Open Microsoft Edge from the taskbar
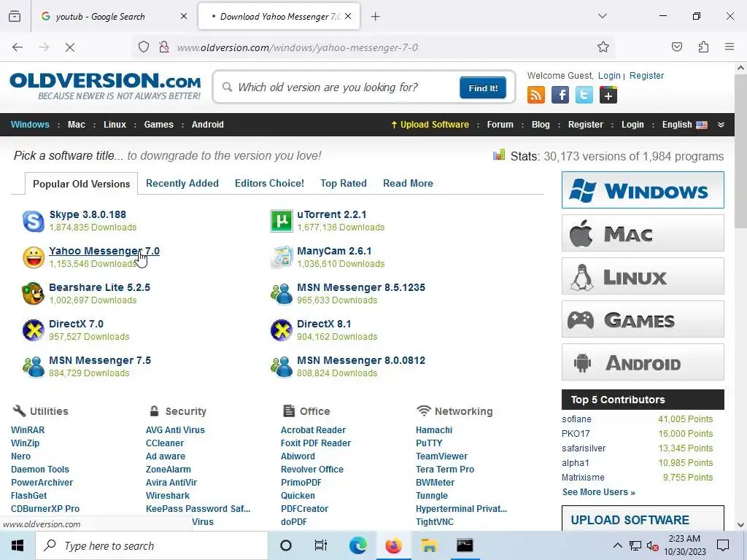The image size is (747, 560). click(x=357, y=545)
